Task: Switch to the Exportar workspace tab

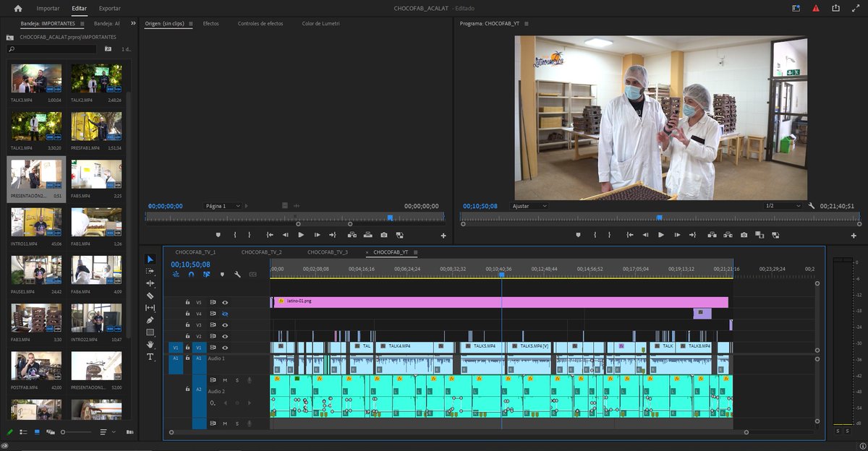Action: coord(110,9)
